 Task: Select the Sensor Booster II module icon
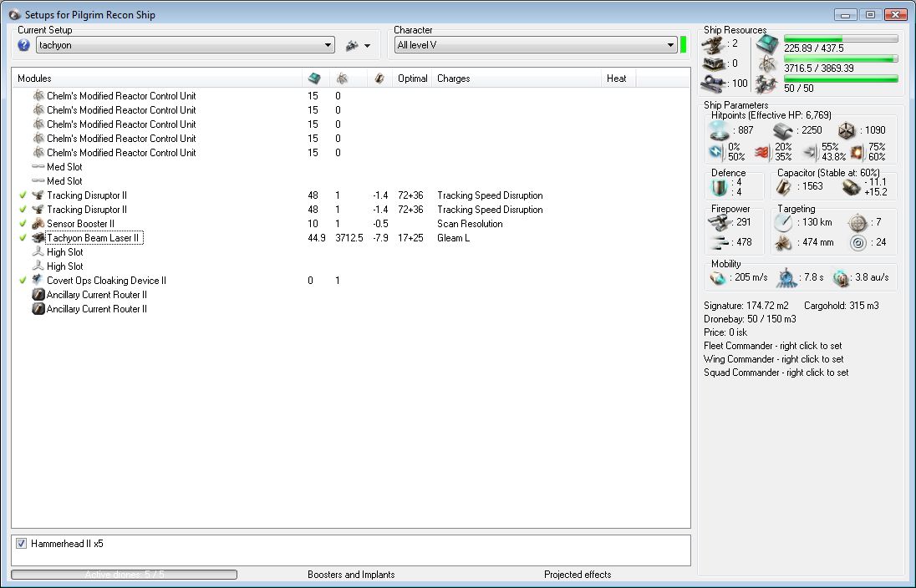click(38, 224)
